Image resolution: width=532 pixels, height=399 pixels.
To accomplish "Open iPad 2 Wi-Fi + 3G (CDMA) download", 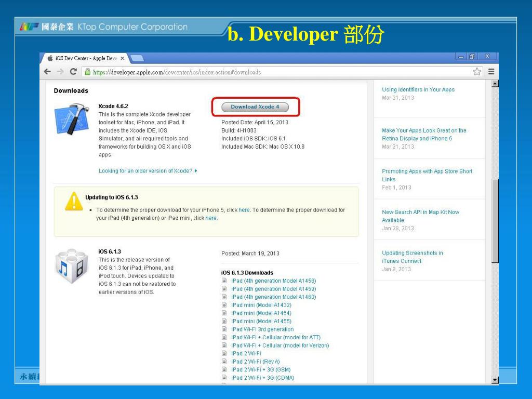I will [262, 378].
